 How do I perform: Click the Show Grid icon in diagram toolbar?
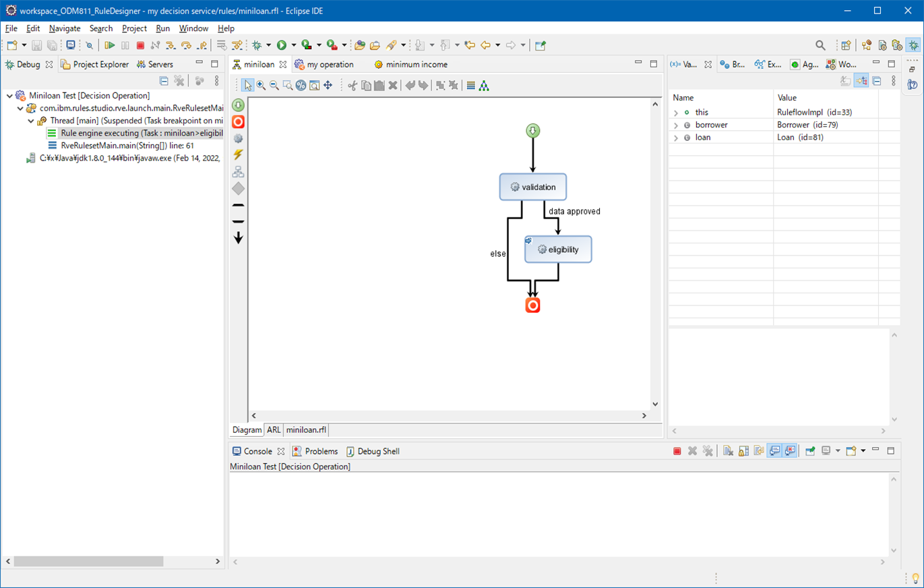[x=470, y=85]
